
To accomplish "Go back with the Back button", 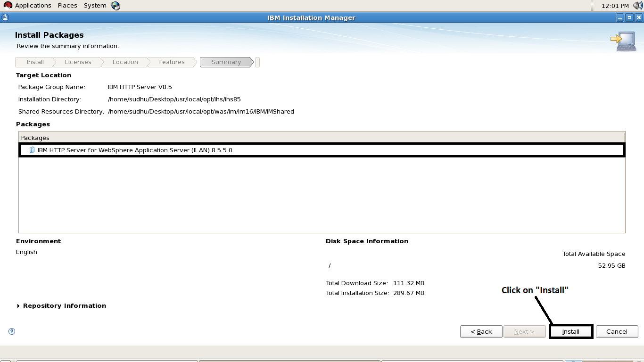I will [x=481, y=331].
